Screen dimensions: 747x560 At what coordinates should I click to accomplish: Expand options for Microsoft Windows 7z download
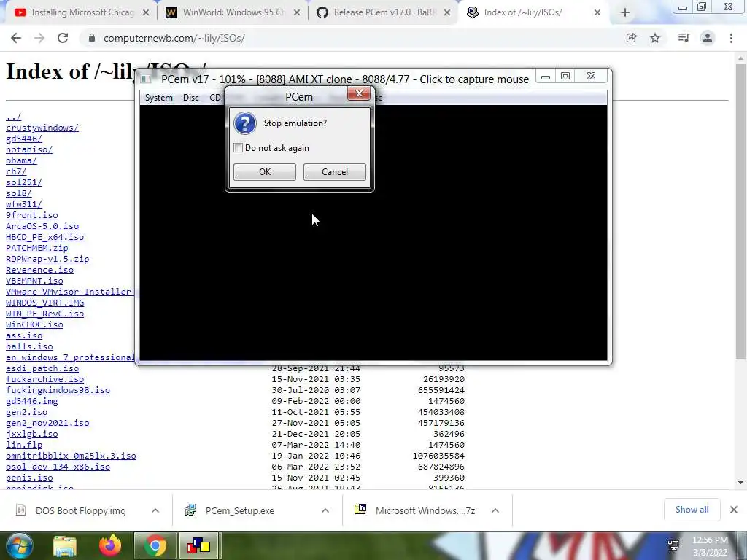coord(495,510)
